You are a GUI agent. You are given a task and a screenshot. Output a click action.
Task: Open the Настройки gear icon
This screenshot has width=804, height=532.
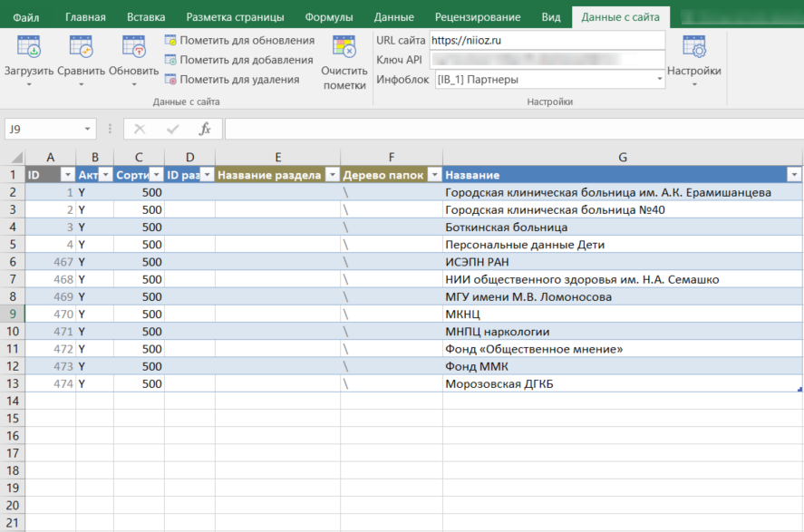(693, 47)
